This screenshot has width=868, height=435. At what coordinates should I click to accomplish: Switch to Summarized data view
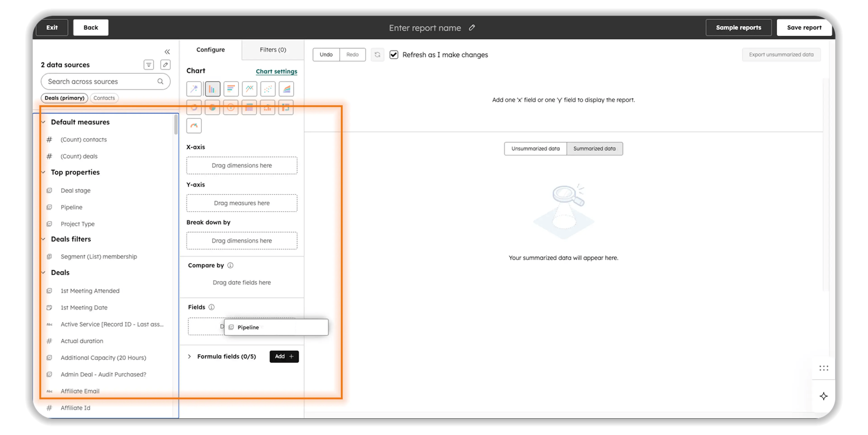click(x=594, y=148)
